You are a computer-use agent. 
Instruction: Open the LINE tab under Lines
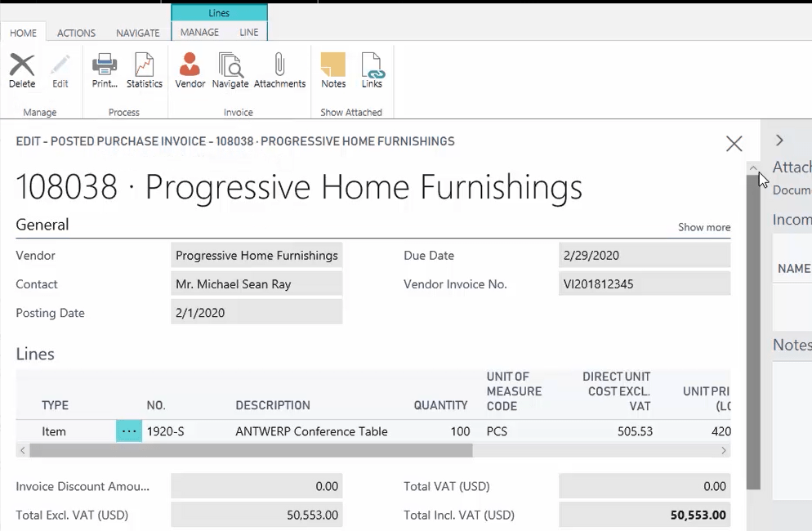tap(249, 32)
